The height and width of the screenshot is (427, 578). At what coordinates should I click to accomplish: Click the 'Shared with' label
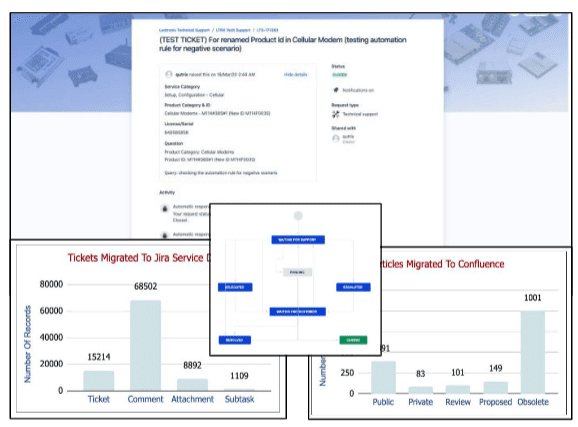click(x=344, y=128)
